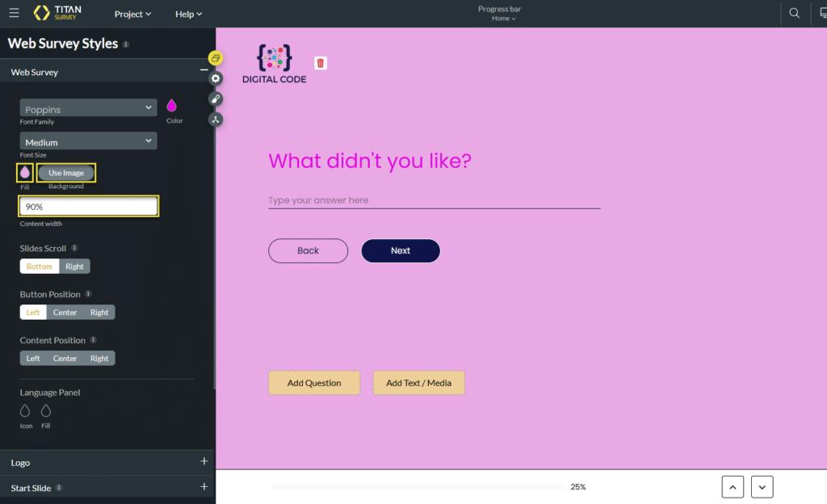This screenshot has width=827, height=504.
Task: Set Content Position to Right
Action: [x=99, y=359]
